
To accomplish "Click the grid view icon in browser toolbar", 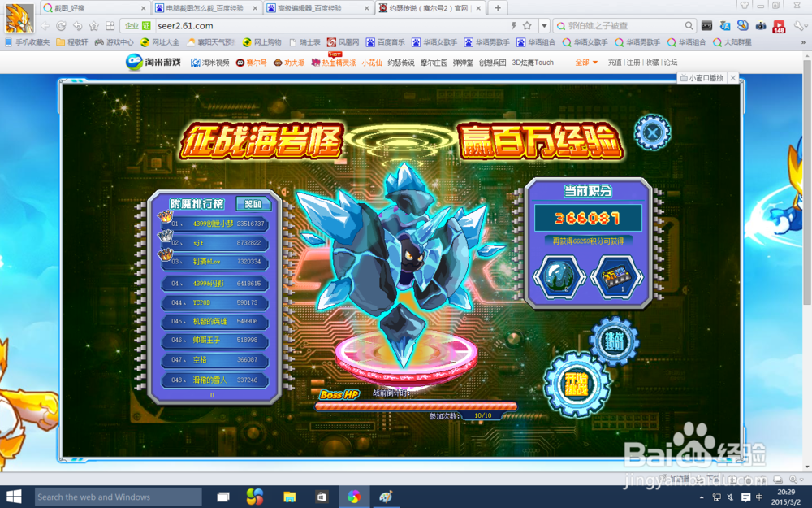I will coord(110,25).
